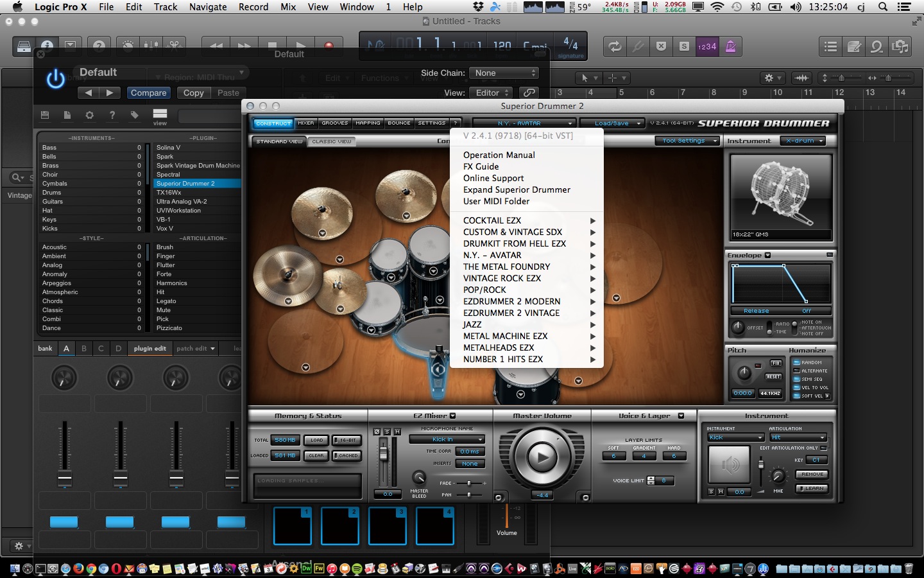Enable the Alternate humanize option
924x578 pixels.
[796, 371]
